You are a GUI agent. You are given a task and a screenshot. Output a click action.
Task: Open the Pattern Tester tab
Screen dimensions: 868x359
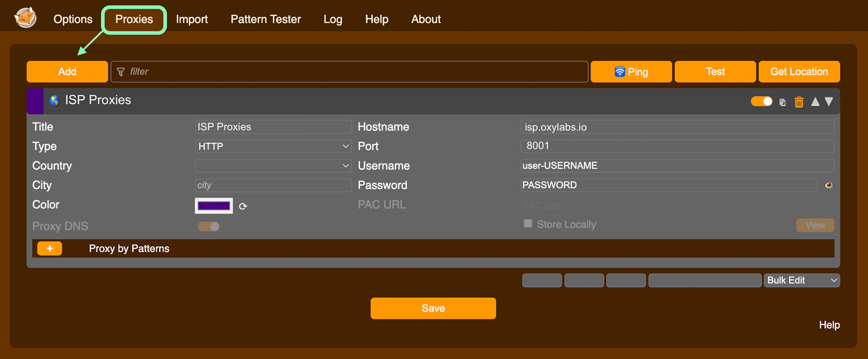pos(266,19)
